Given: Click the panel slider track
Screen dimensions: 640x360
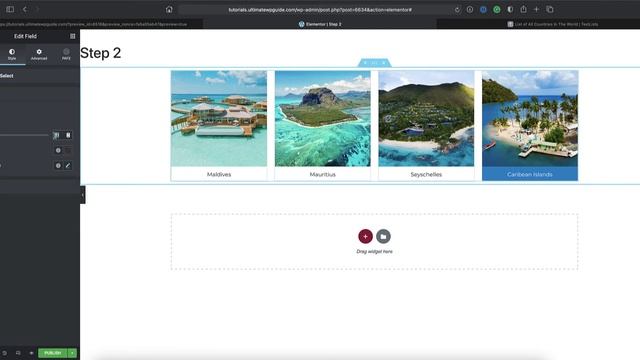Looking at the screenshot, I should click(24, 135).
